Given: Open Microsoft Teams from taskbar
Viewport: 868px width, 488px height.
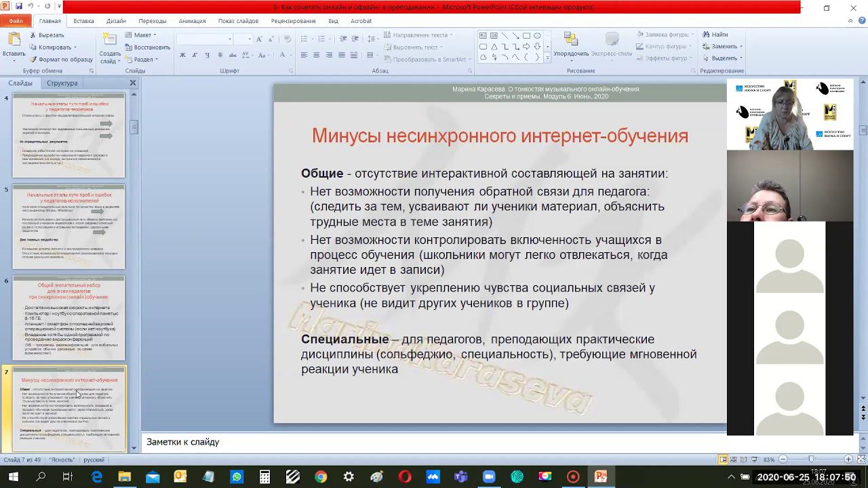Looking at the screenshot, I should pyautogui.click(x=461, y=477).
